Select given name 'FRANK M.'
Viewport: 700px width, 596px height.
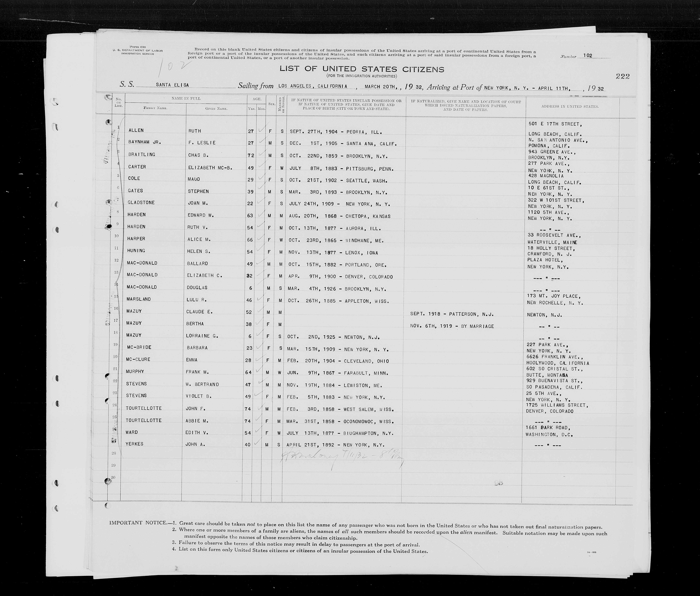[x=197, y=372]
